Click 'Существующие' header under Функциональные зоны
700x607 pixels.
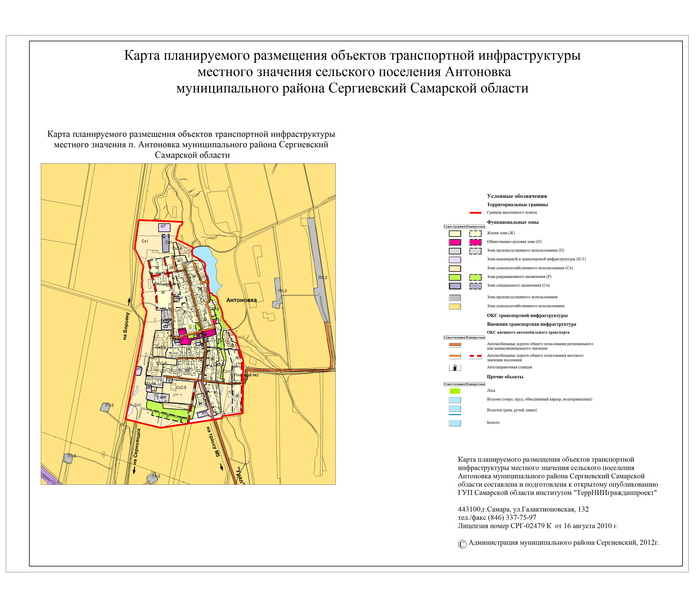click(x=454, y=227)
